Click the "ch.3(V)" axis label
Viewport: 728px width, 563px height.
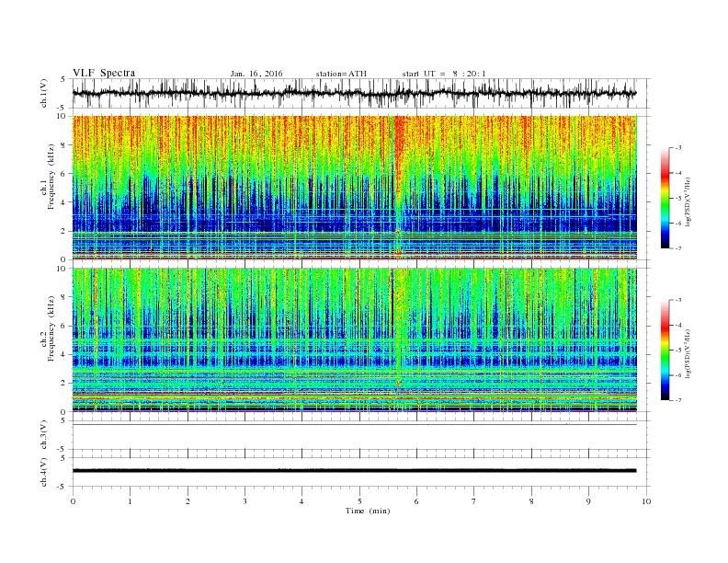click(44, 435)
